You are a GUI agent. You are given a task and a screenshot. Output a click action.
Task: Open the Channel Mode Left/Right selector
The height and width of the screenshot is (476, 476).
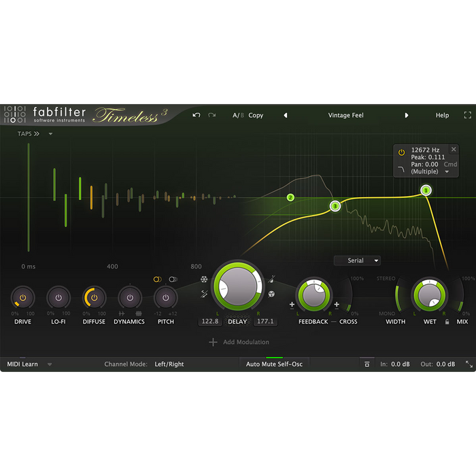click(x=169, y=364)
